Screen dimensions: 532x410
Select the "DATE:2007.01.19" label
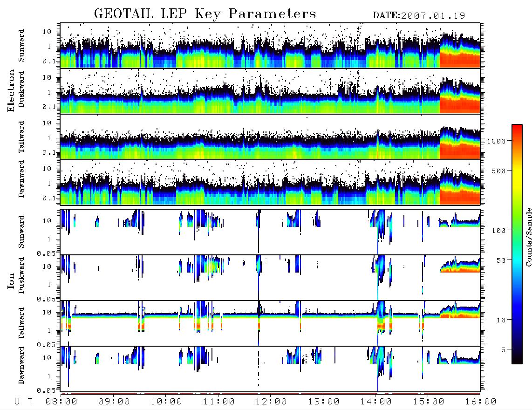click(419, 15)
